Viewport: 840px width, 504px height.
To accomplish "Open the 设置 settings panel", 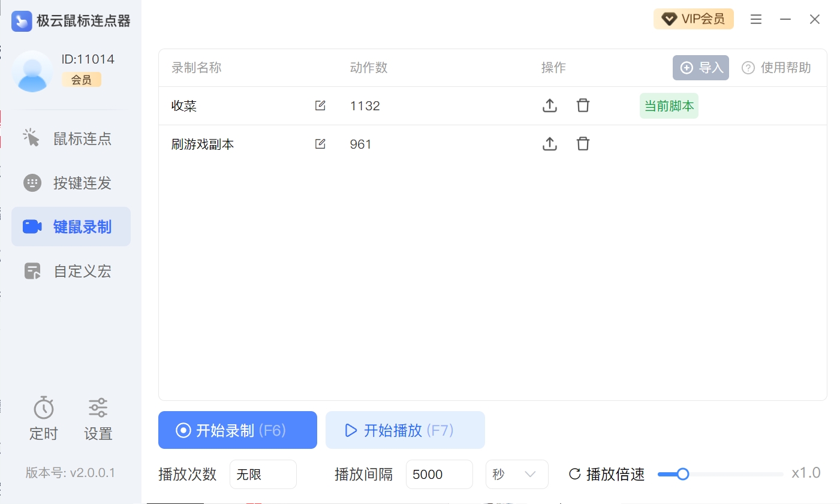I will tap(98, 419).
